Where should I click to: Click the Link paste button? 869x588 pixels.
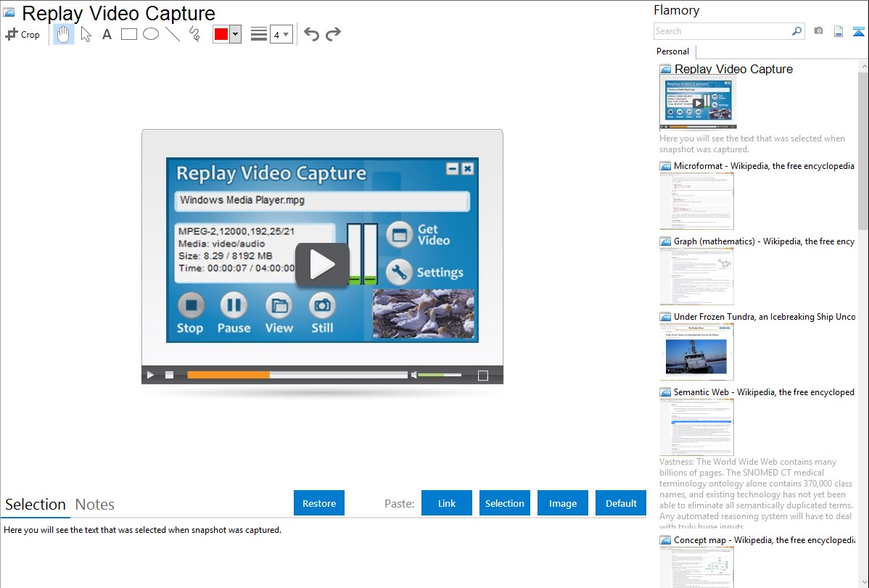tap(447, 503)
